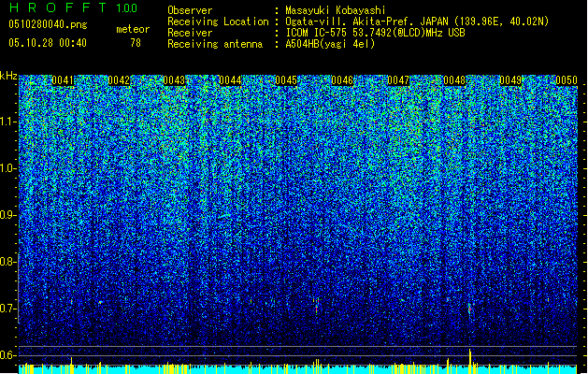Click the 1.0 kHz axis tick label
588x374 pixels.
pyautogui.click(x=8, y=168)
